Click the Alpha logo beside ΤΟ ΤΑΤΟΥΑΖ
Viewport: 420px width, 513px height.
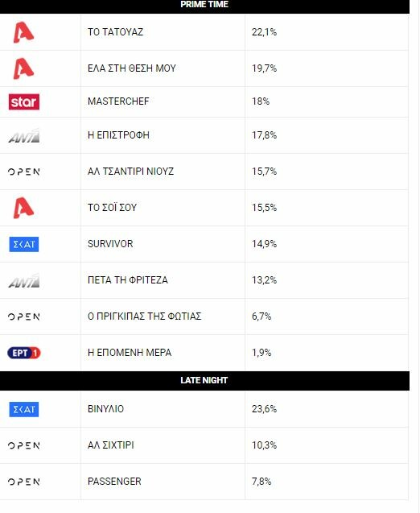23,32
